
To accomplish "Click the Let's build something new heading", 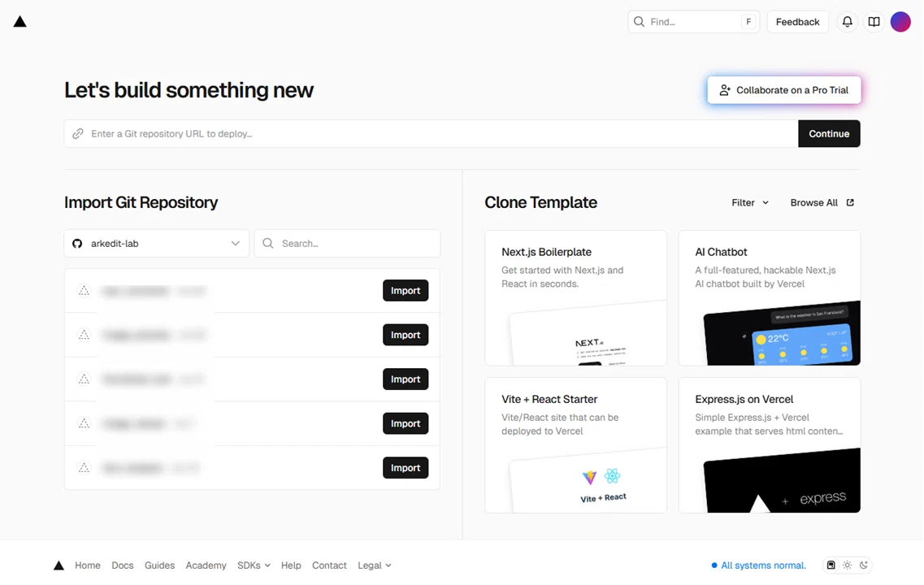I will click(189, 90).
